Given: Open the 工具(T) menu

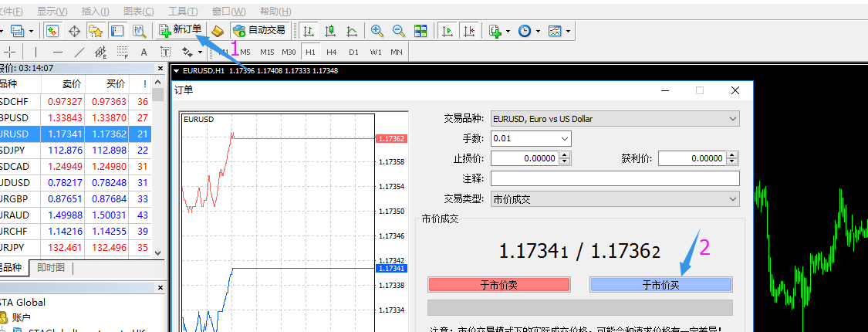Looking at the screenshot, I should pyautogui.click(x=183, y=12).
